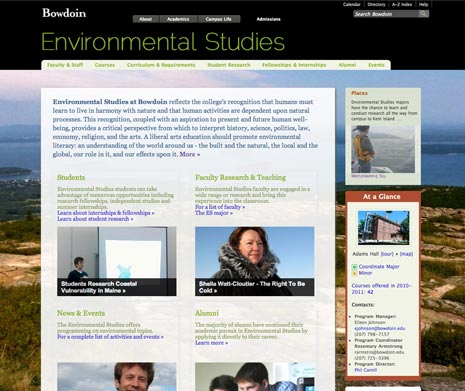Open Sheila Watt-Cloutier feature image
Screen dimensions: 465x391
pyautogui.click(x=255, y=261)
